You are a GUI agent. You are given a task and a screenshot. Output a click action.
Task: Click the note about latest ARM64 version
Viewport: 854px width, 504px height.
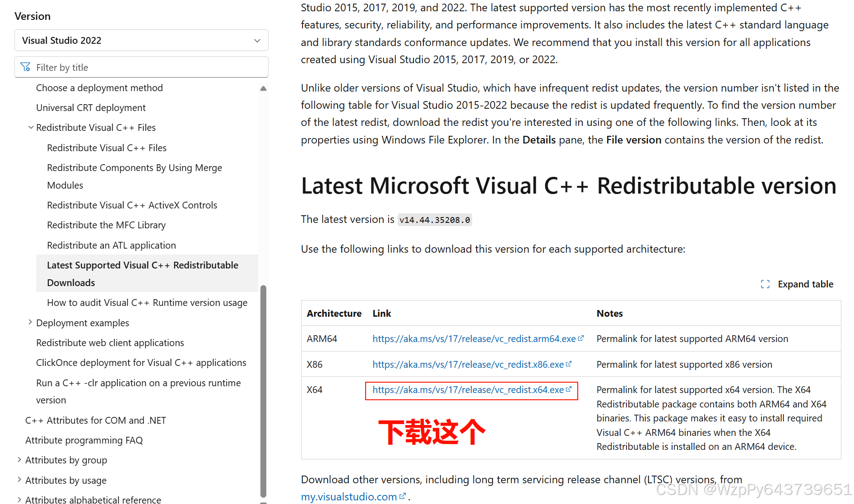[692, 339]
